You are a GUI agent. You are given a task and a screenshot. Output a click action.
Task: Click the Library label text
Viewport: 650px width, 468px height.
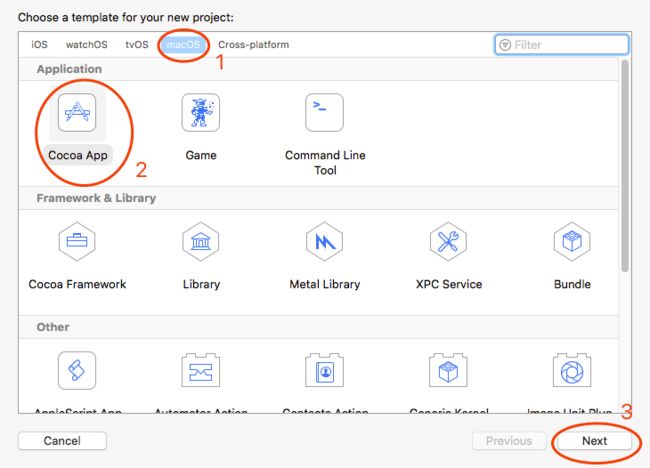point(201,284)
